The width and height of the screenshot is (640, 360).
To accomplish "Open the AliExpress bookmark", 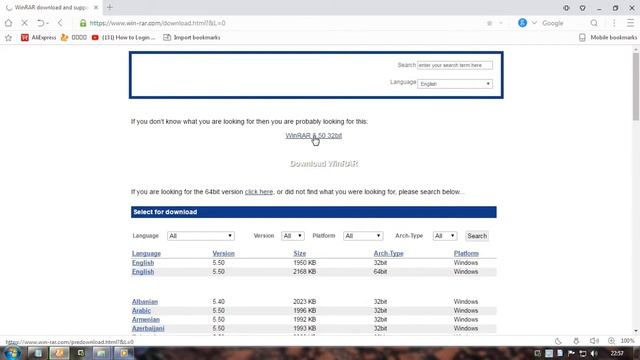I will click(38, 38).
